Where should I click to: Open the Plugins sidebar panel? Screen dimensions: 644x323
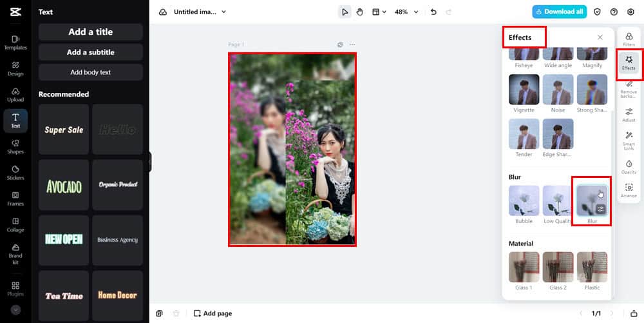point(15,289)
